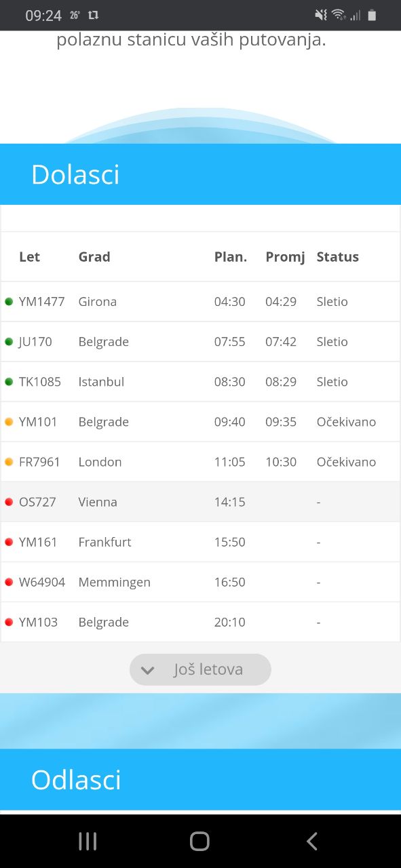Go back with Android back arrow
The height and width of the screenshot is (868, 401).
tap(312, 841)
